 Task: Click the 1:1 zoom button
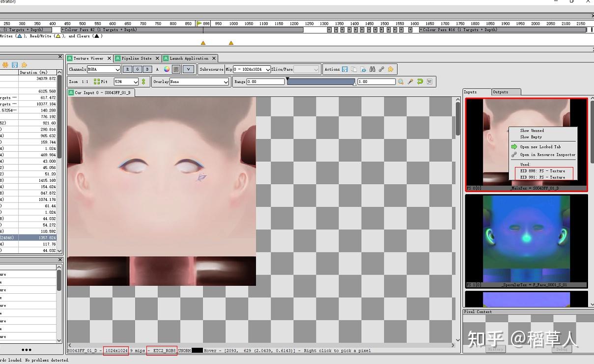(85, 82)
